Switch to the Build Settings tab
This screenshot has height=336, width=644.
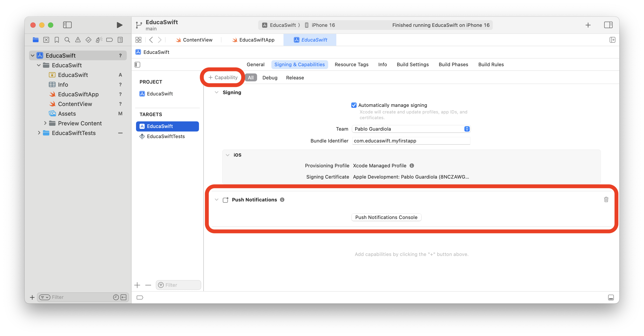pyautogui.click(x=412, y=64)
